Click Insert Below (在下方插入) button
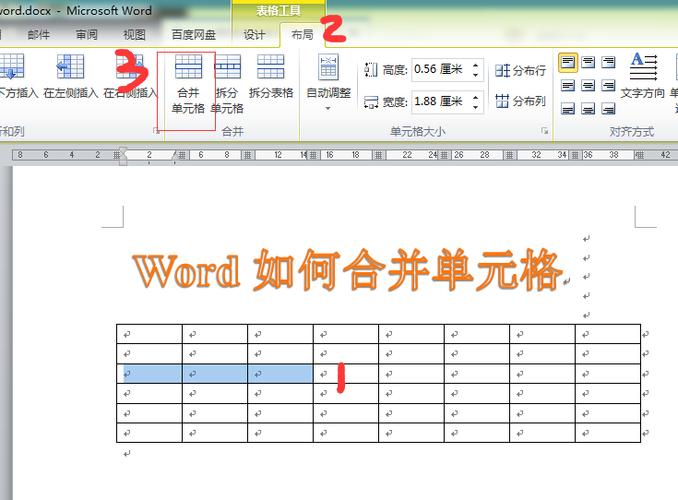 point(15,77)
